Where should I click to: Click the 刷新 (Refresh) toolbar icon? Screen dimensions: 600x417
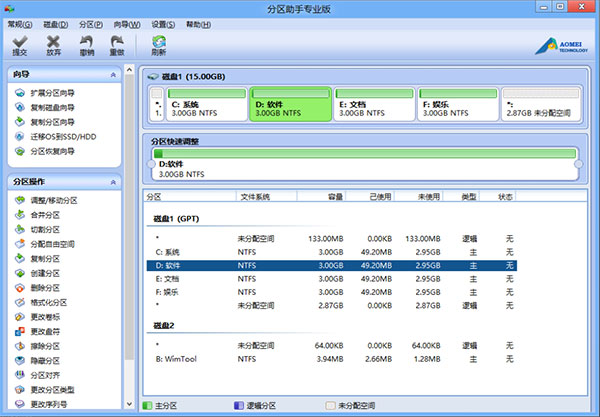[x=159, y=45]
